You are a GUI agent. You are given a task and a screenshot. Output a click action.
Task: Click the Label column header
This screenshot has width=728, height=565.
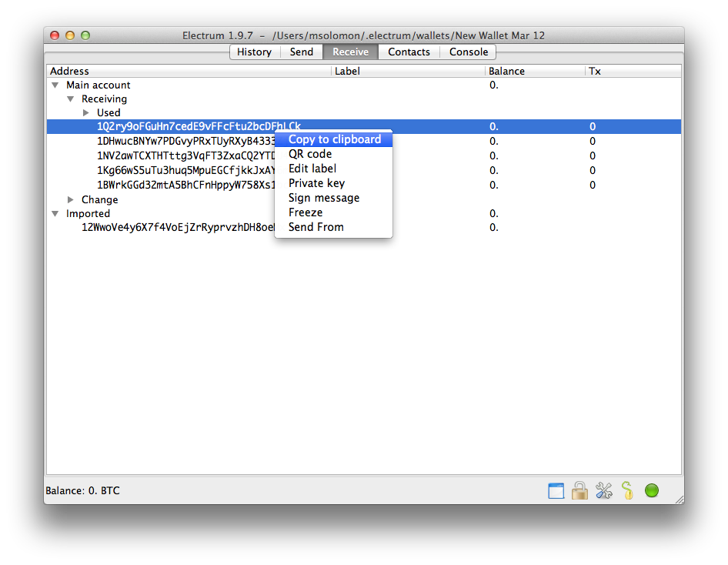(408, 71)
